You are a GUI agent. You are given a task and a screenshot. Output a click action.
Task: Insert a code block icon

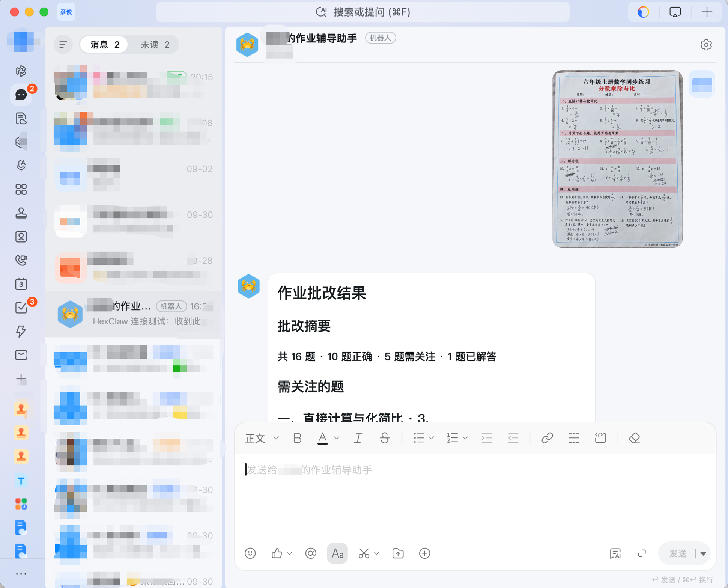600,438
